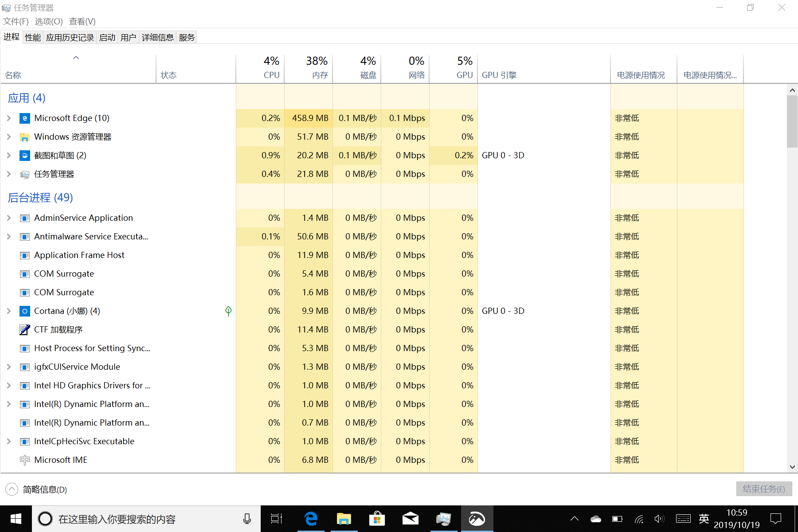Open the 查看(V) menu
This screenshot has width=798, height=532.
(82, 22)
